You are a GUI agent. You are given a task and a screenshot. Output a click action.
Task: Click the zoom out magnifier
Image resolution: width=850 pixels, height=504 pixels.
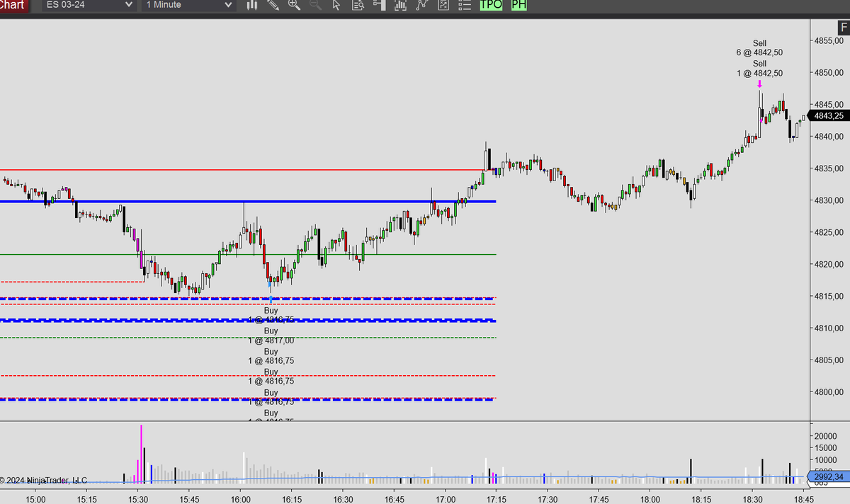tap(315, 5)
